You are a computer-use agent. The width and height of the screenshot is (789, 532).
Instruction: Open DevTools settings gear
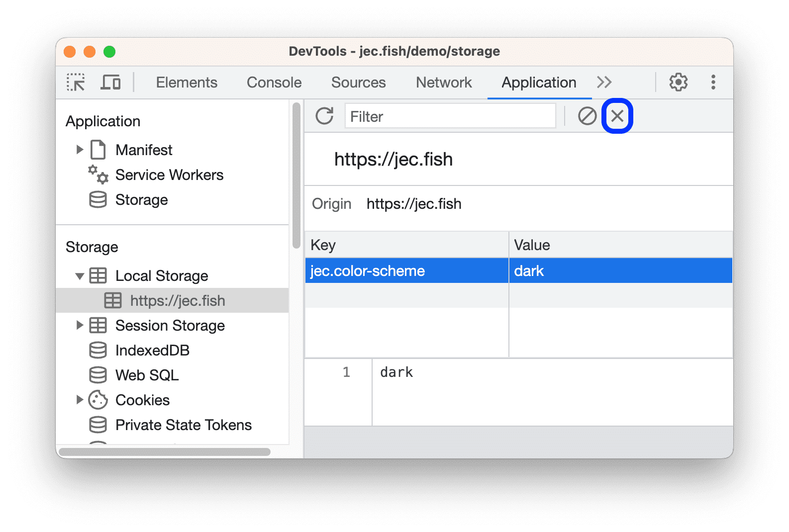point(678,83)
